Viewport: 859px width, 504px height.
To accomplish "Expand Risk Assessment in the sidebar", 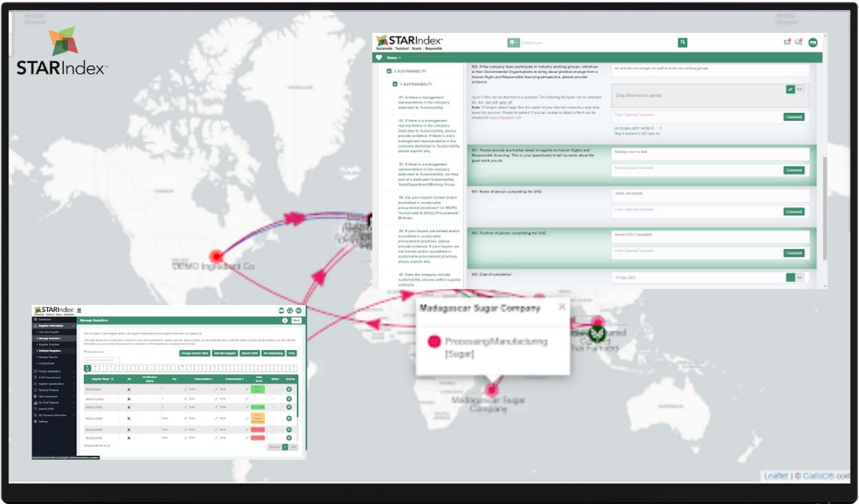I will [x=54, y=397].
